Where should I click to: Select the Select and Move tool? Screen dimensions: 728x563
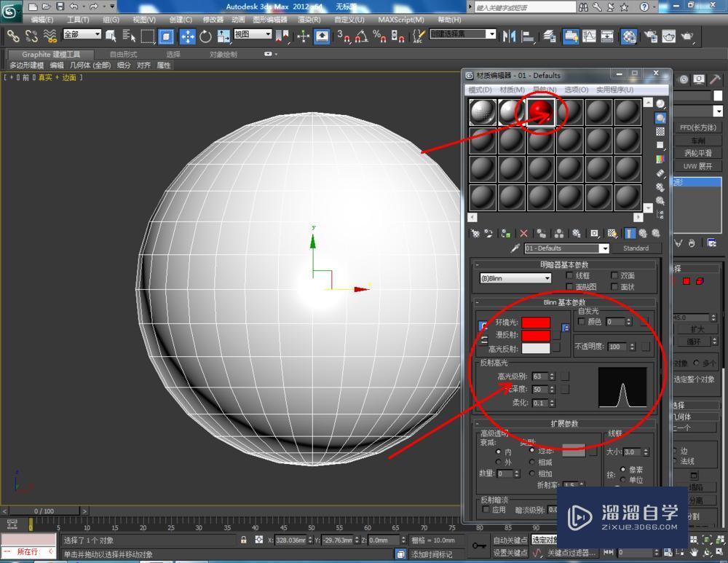pyautogui.click(x=188, y=37)
